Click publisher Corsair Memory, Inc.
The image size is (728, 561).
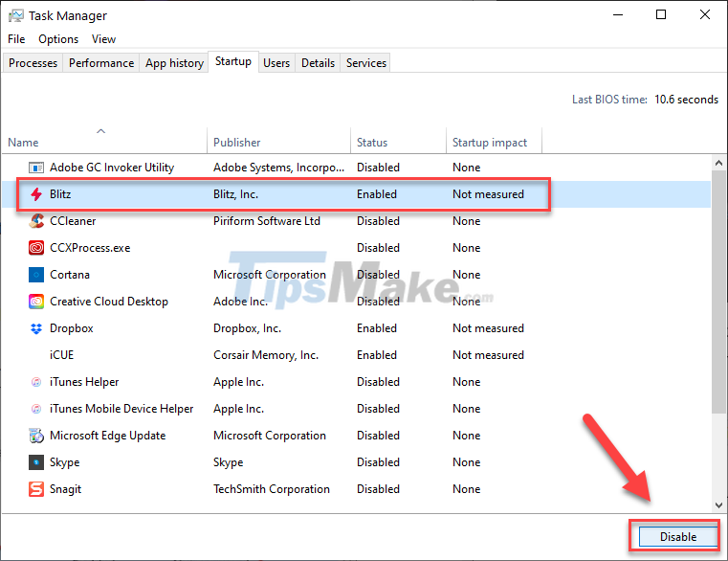[x=266, y=355]
